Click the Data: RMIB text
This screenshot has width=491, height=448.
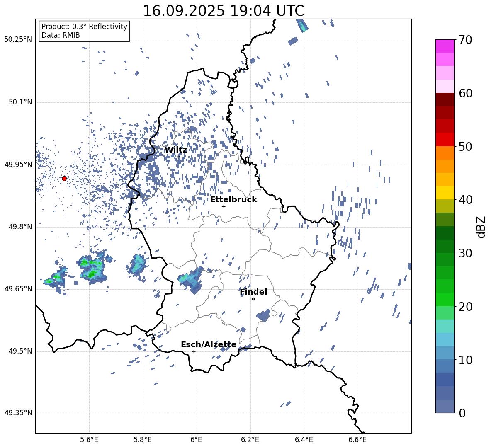pyautogui.click(x=61, y=35)
